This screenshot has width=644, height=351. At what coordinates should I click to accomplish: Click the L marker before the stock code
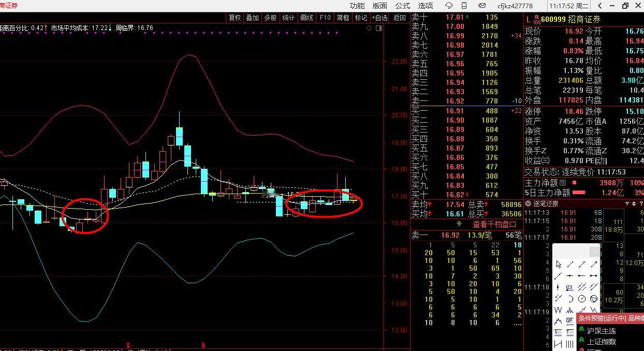tap(528, 20)
